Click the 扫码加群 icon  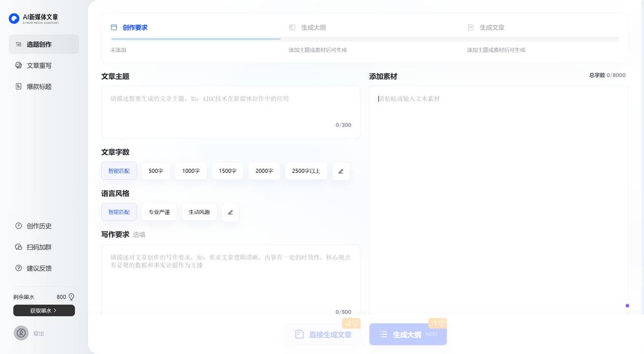[x=19, y=247]
